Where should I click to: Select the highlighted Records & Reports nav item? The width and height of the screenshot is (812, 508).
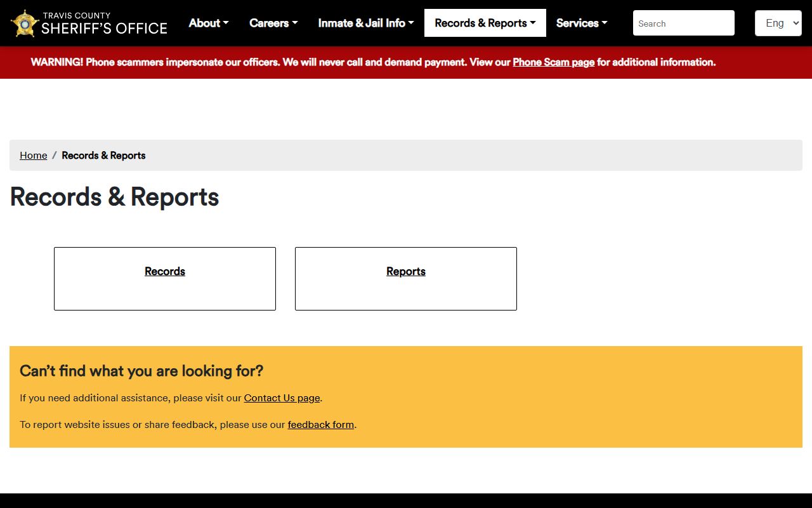[x=485, y=23]
